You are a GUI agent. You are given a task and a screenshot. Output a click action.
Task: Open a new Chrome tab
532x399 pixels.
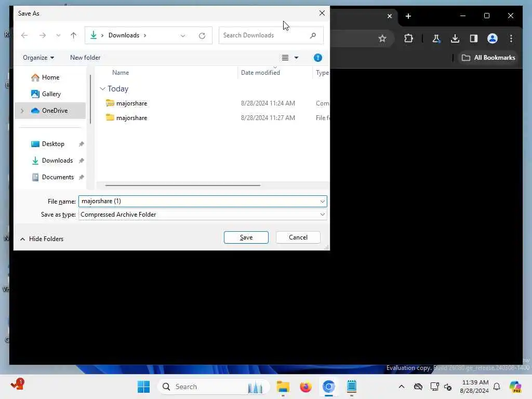pos(408,16)
